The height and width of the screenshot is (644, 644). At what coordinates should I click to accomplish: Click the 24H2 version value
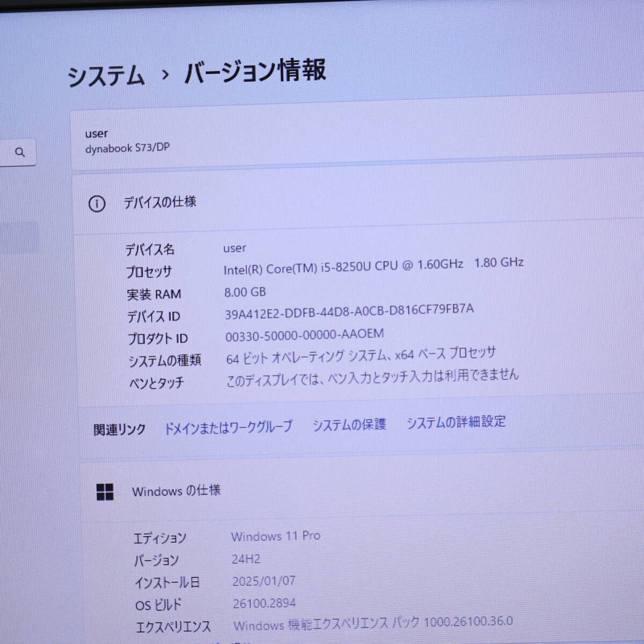point(246,559)
